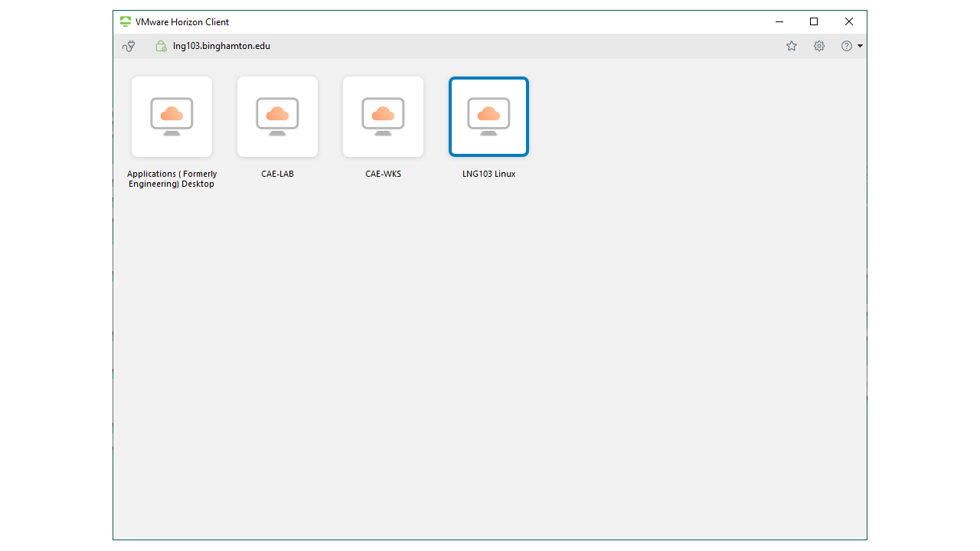Screen dimensions: 980x551
Task: Click the CAE-LAB text label
Action: point(277,174)
